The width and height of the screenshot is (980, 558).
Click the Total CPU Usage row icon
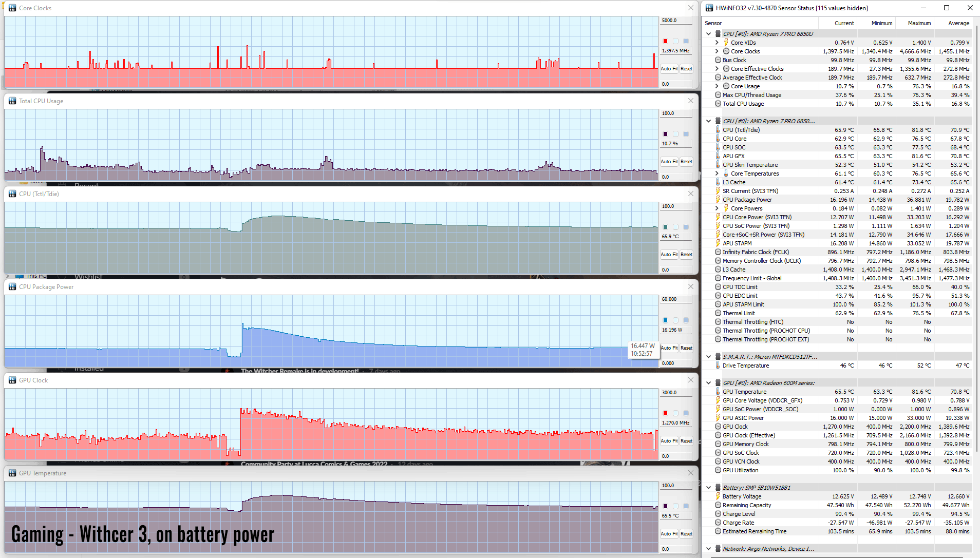tap(718, 104)
